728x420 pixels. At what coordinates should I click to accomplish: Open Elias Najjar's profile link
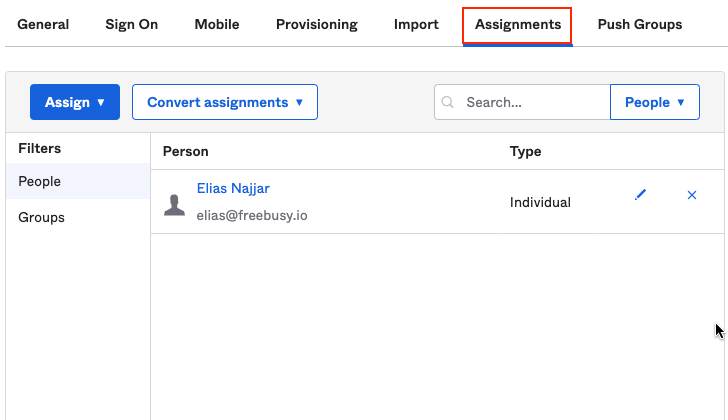tap(233, 188)
